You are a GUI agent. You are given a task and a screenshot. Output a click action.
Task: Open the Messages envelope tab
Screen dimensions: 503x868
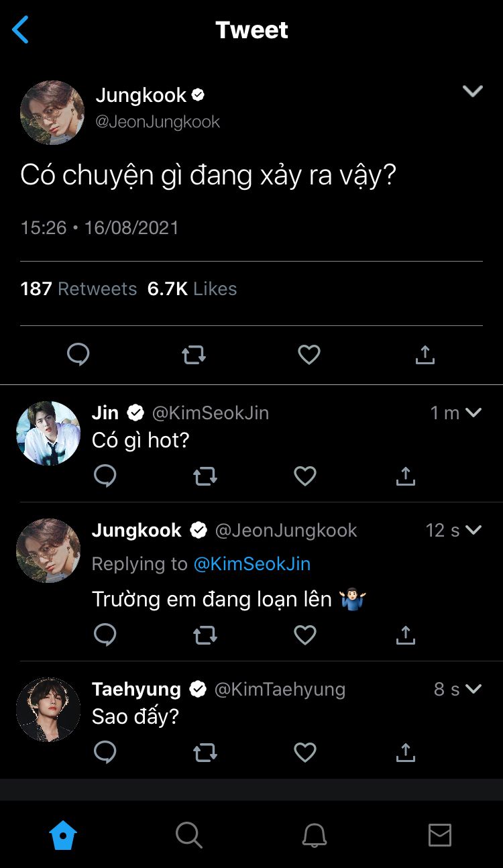coord(440,835)
